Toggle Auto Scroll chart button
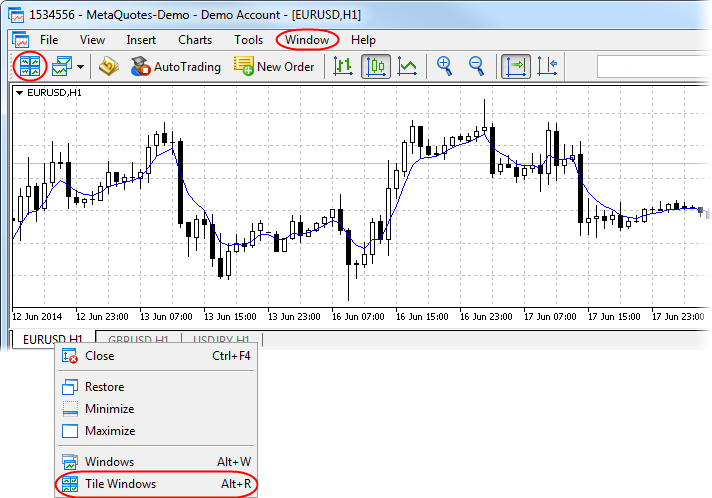Image resolution: width=712 pixels, height=498 pixels. tap(516, 66)
